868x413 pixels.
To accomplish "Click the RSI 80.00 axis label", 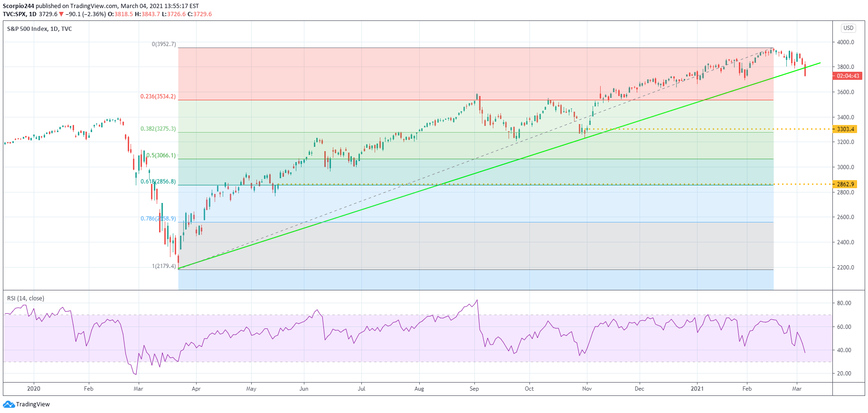I will (x=844, y=303).
